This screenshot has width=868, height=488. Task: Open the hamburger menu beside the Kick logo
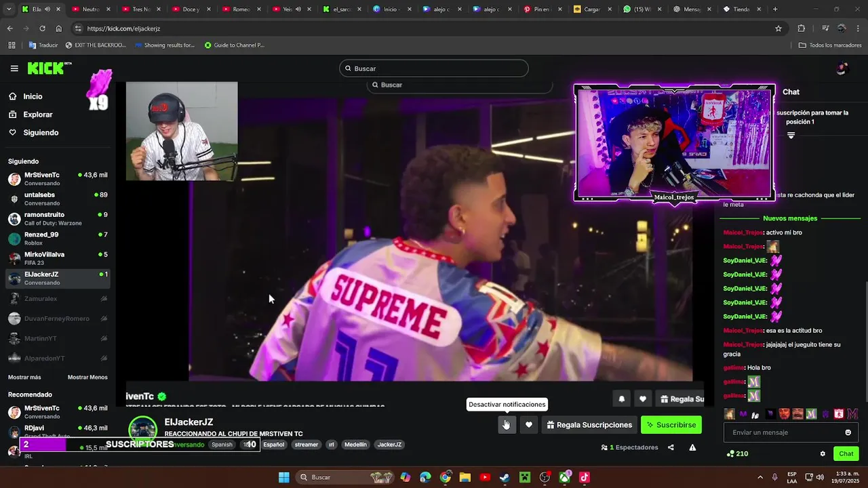point(14,68)
